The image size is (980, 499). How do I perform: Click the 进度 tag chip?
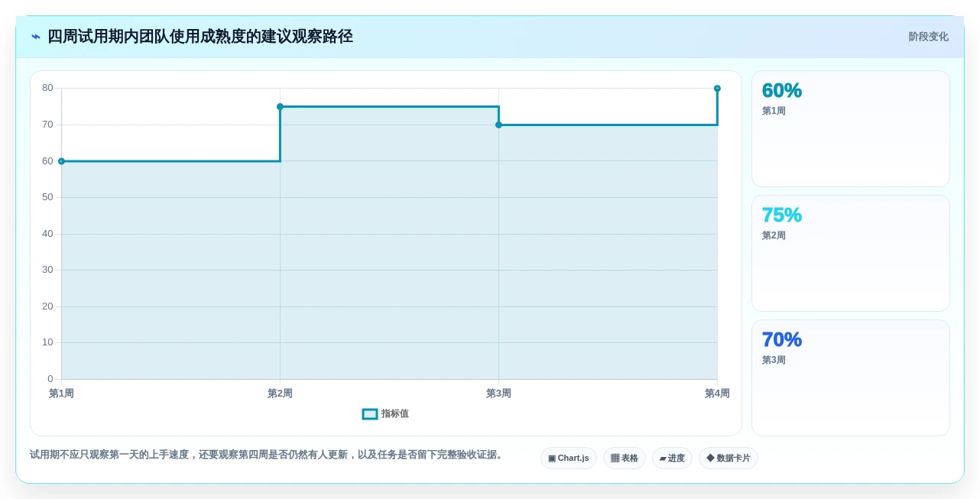672,458
